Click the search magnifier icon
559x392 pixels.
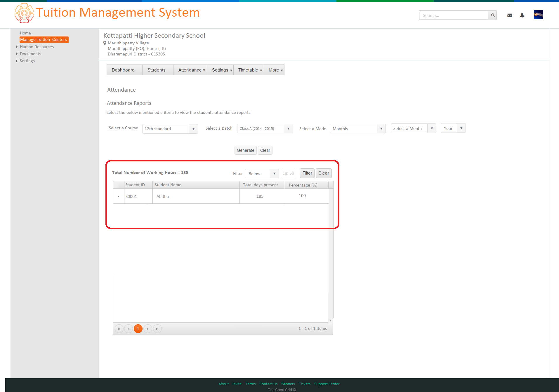tap(493, 15)
